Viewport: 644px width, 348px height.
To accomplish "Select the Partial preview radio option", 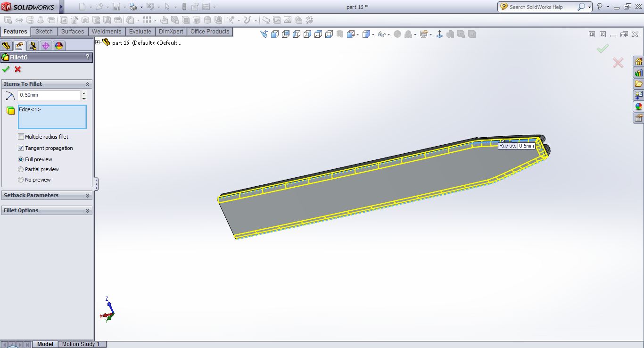I will pyautogui.click(x=21, y=169).
